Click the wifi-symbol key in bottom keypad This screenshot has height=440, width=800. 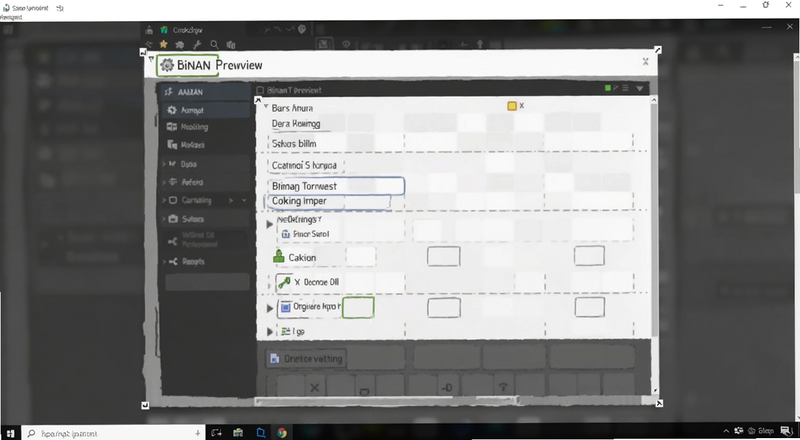tap(503, 387)
